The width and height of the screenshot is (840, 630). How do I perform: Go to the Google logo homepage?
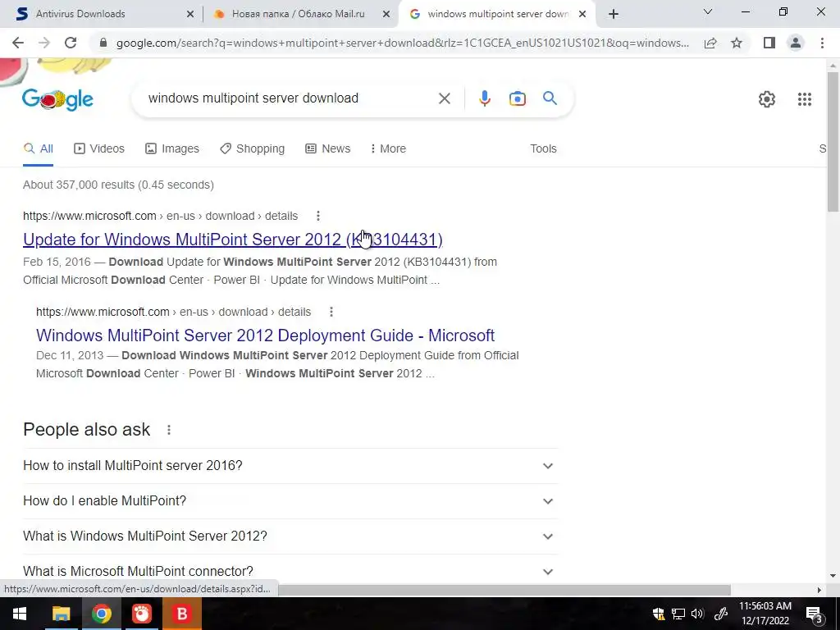click(x=58, y=99)
